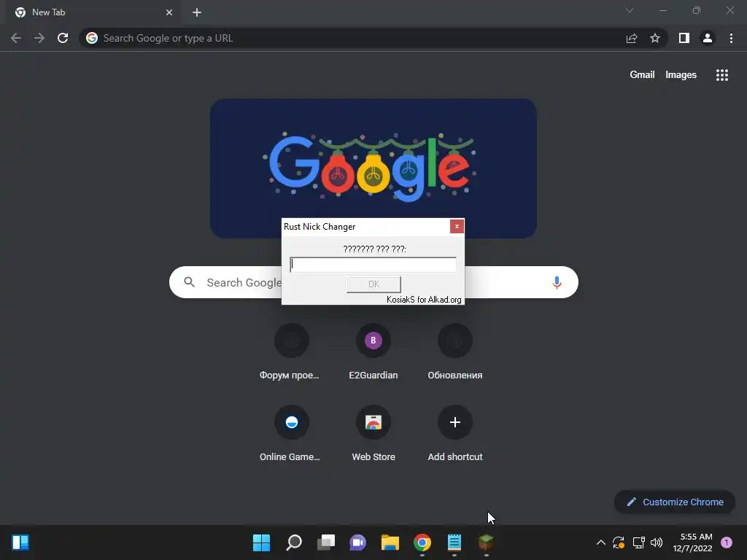Bookmark this tab with the star icon
Viewport: 747px width, 560px height.
click(x=655, y=38)
